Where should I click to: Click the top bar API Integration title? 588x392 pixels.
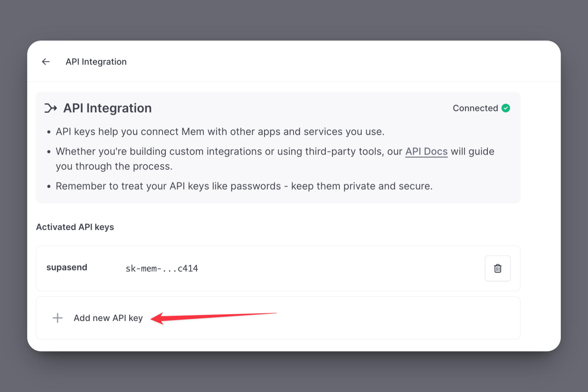coord(96,62)
